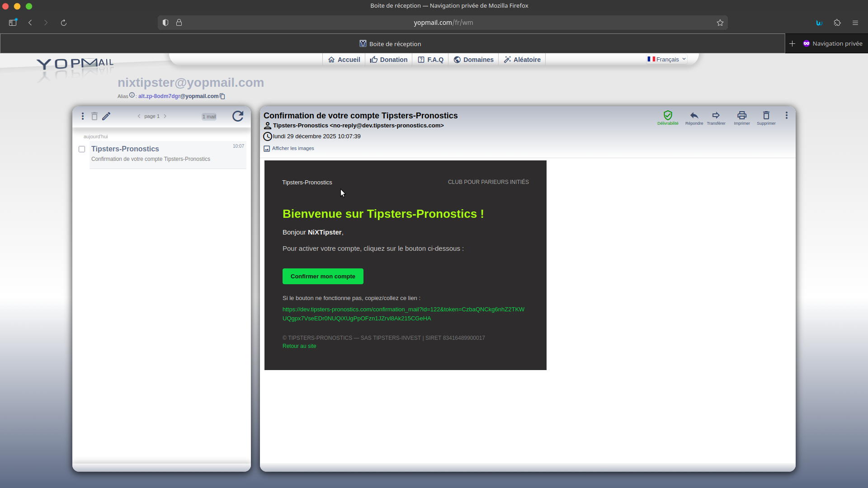Reply to the email using Répondre icon

coord(694,116)
